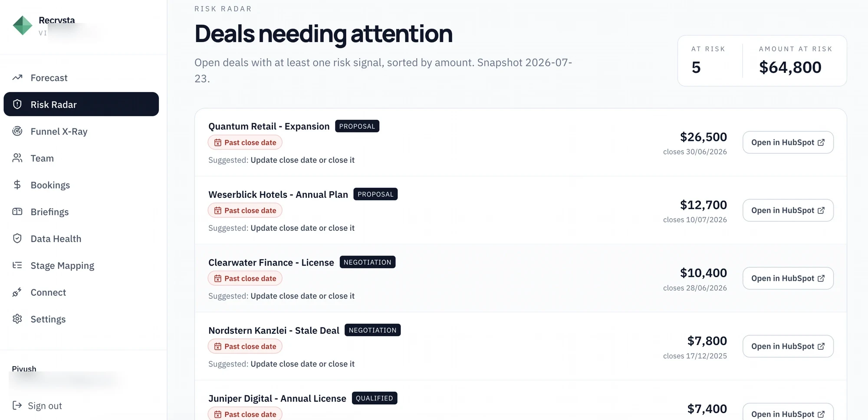This screenshot has width=868, height=420.
Task: Click the Recrysta green diamond logo
Action: pos(23,26)
